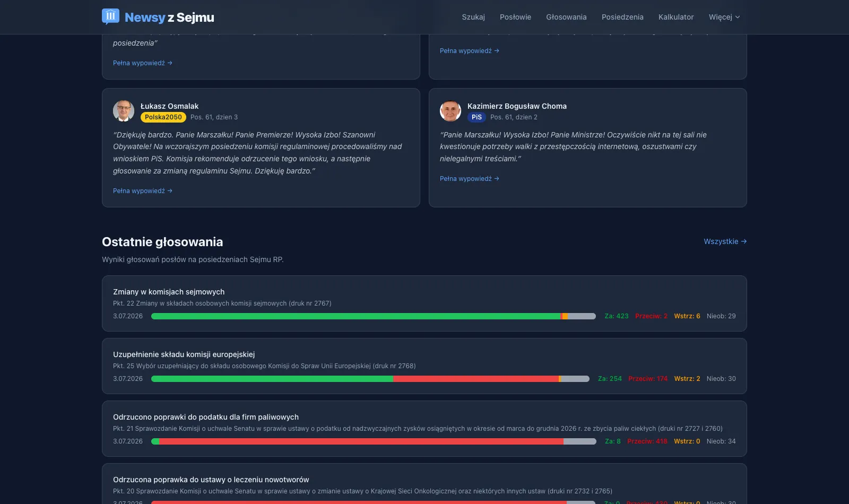Expand the Więcej dropdown menu

pyautogui.click(x=724, y=17)
